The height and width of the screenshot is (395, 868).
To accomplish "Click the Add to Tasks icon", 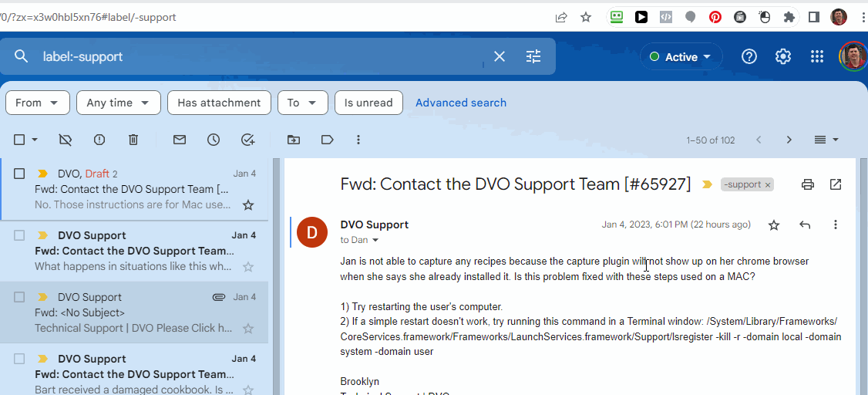I will pos(248,140).
